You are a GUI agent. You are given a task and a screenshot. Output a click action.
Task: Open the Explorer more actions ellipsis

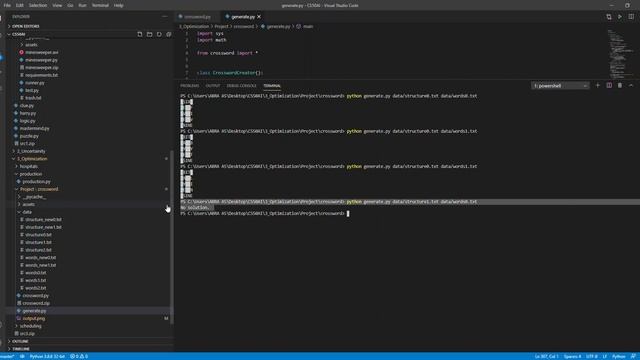tap(164, 17)
